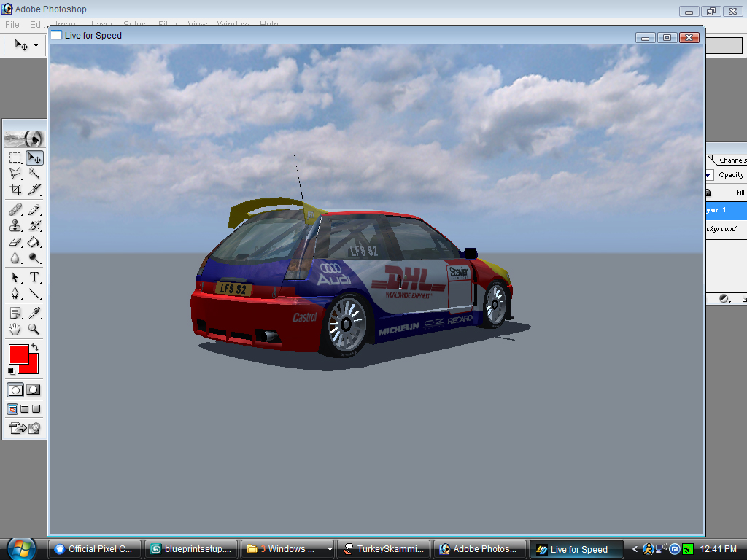747x560 pixels.
Task: Select the Polygonal Lasso tool
Action: point(15,174)
